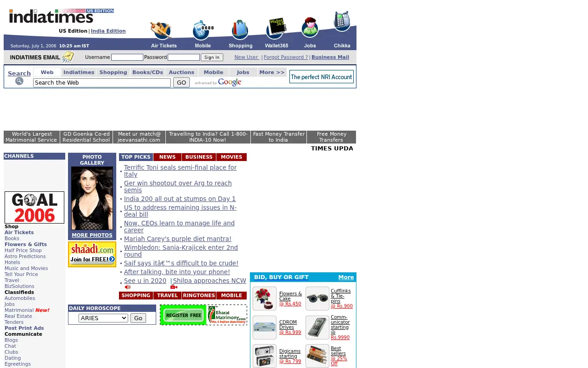
Task: Switch to the Books/CDs search tab
Action: (x=147, y=72)
